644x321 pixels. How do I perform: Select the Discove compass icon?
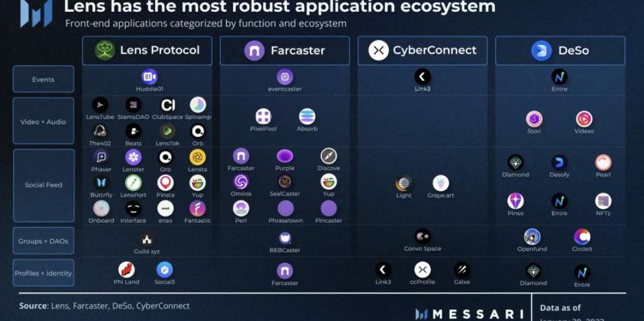(x=329, y=156)
